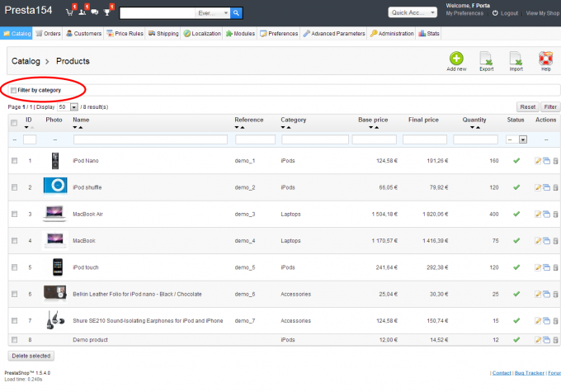Click the search magnifier button
Image resolution: width=561 pixels, height=392 pixels.
(x=236, y=13)
